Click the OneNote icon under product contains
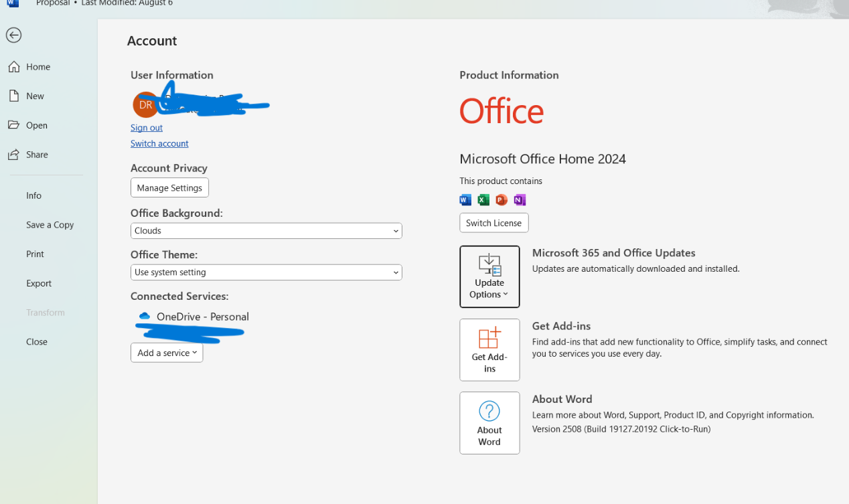Viewport: 849px width, 504px height. click(x=520, y=199)
